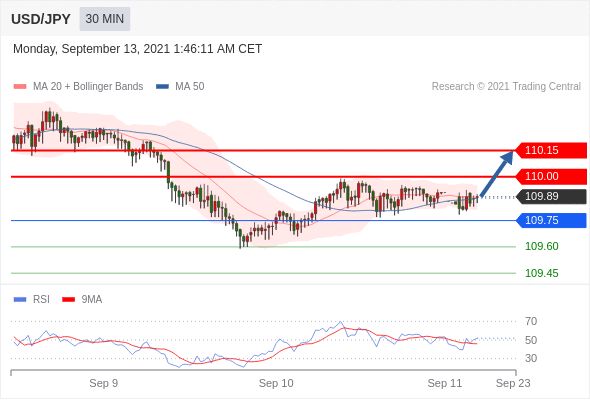Click the Sep 23 date axis label

point(513,383)
